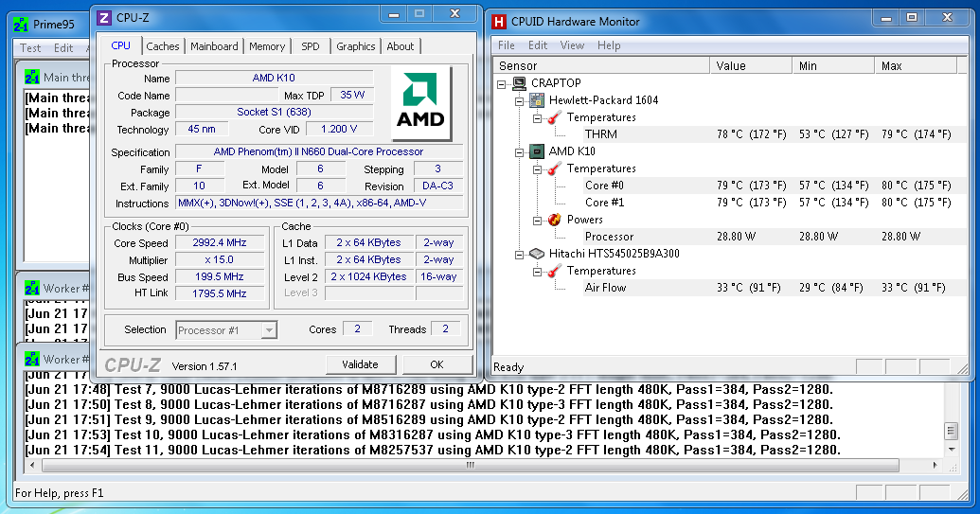This screenshot has height=514, width=980.
Task: Collapse Temperatures under Hitachi drive
Action: coord(537,272)
